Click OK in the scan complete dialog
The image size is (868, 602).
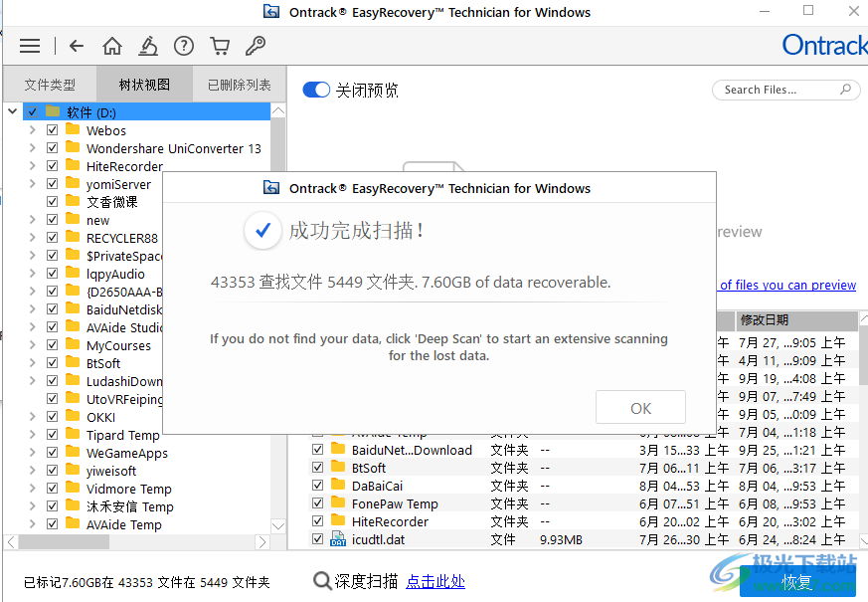coord(640,408)
